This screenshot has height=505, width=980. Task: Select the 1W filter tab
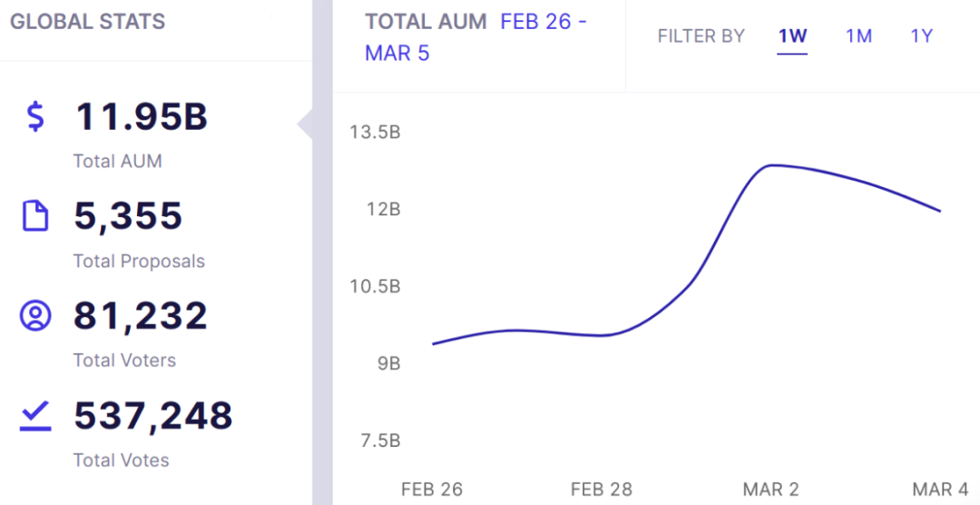792,36
